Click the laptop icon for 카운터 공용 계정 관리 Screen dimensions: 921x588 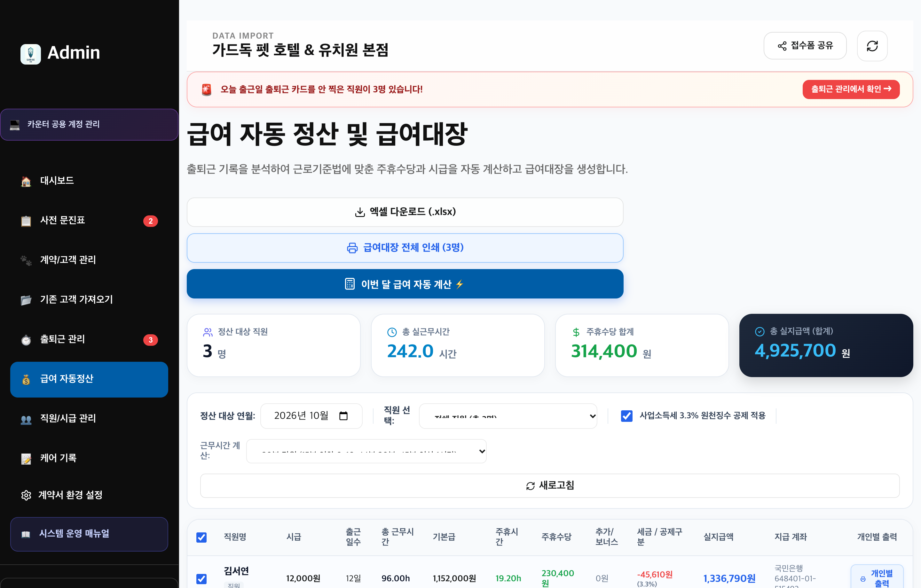(15, 125)
